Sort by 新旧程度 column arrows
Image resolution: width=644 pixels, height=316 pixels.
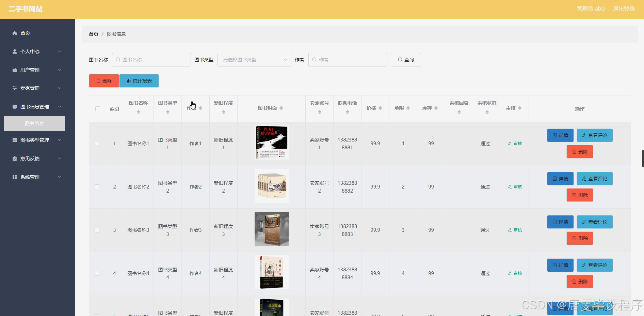[224, 112]
